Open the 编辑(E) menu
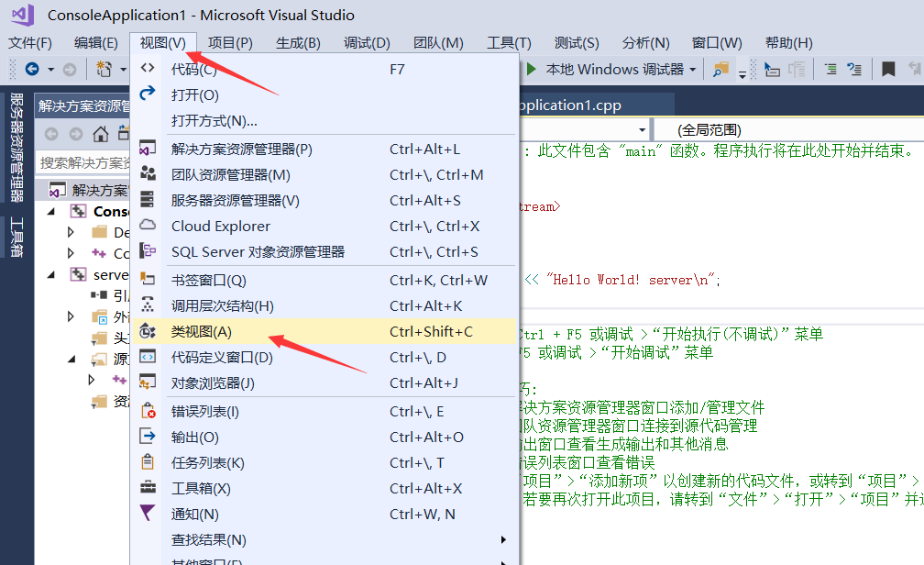The width and height of the screenshot is (924, 565). click(x=96, y=43)
